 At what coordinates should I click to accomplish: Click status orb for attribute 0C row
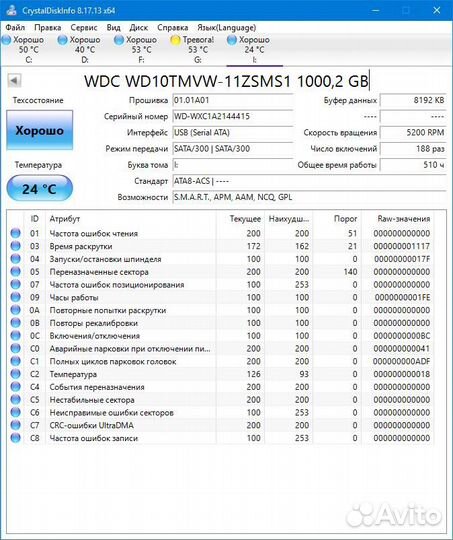16,335
